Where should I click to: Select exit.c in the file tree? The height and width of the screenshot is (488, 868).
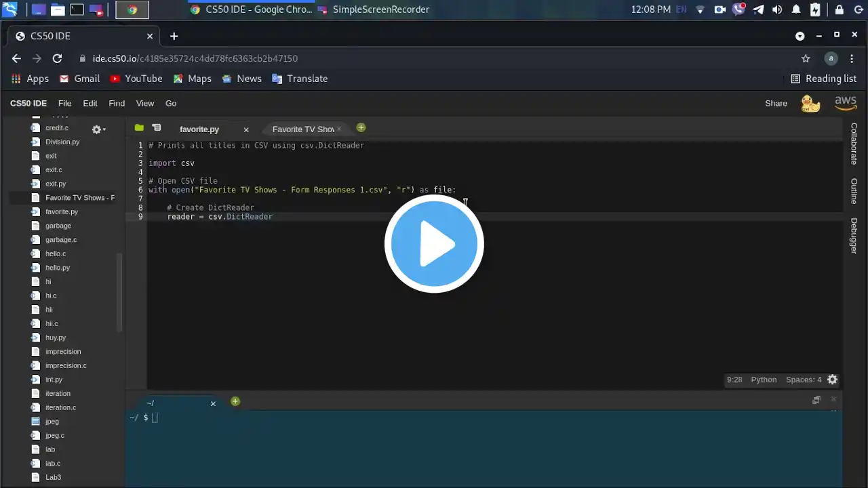pos(54,169)
